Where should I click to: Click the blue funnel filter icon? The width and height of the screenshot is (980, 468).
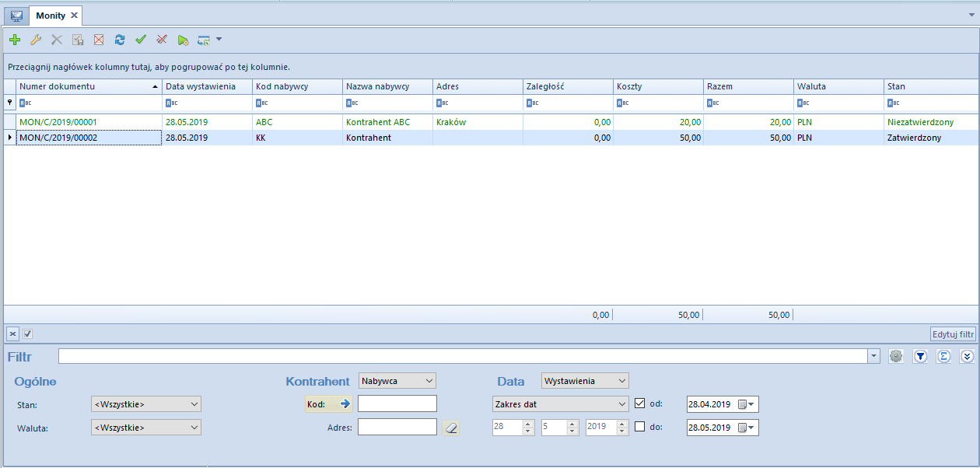coord(920,356)
